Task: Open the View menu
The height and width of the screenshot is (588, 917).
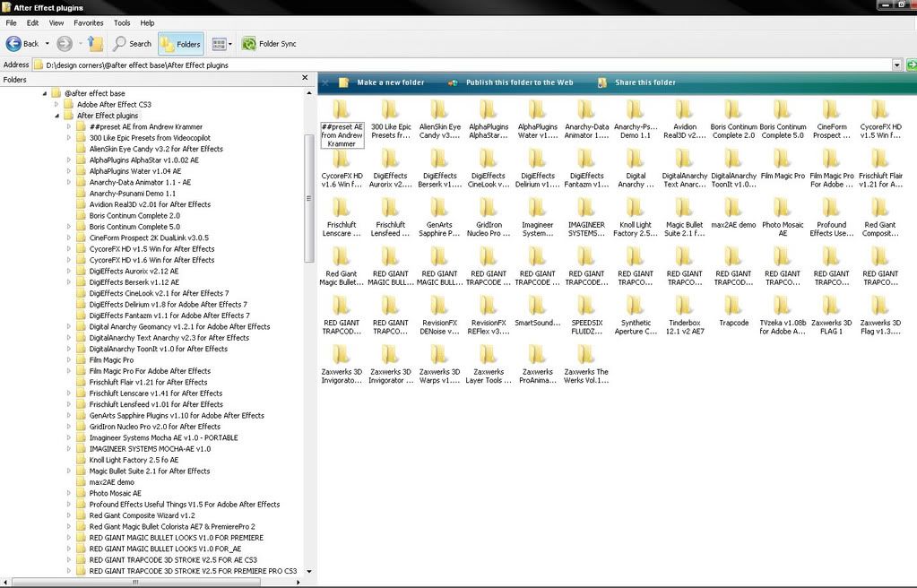Action: click(56, 22)
